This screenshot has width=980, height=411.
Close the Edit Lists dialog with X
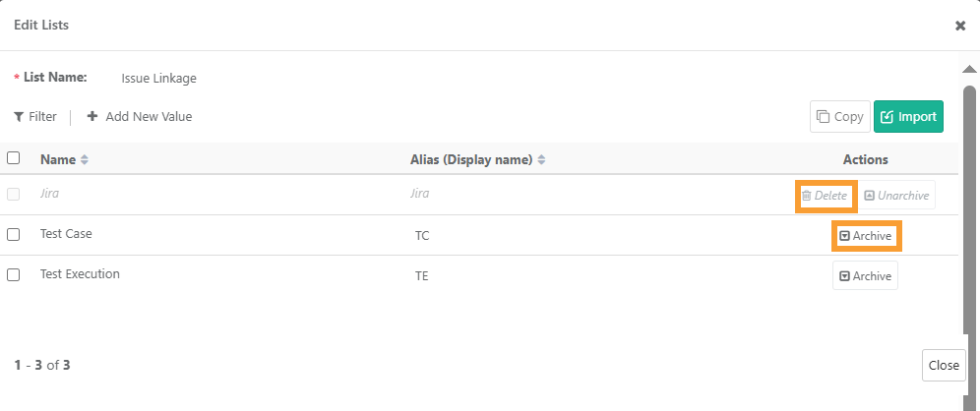tap(960, 26)
